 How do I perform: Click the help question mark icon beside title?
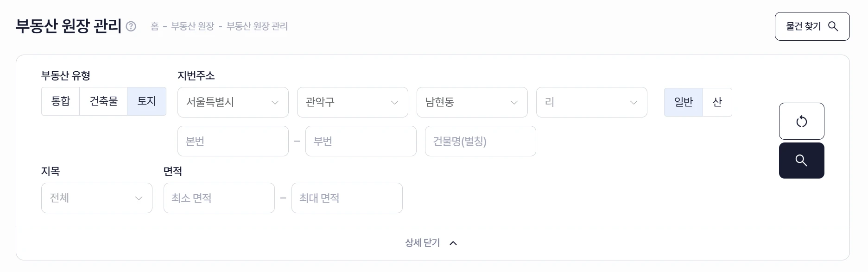point(131,26)
